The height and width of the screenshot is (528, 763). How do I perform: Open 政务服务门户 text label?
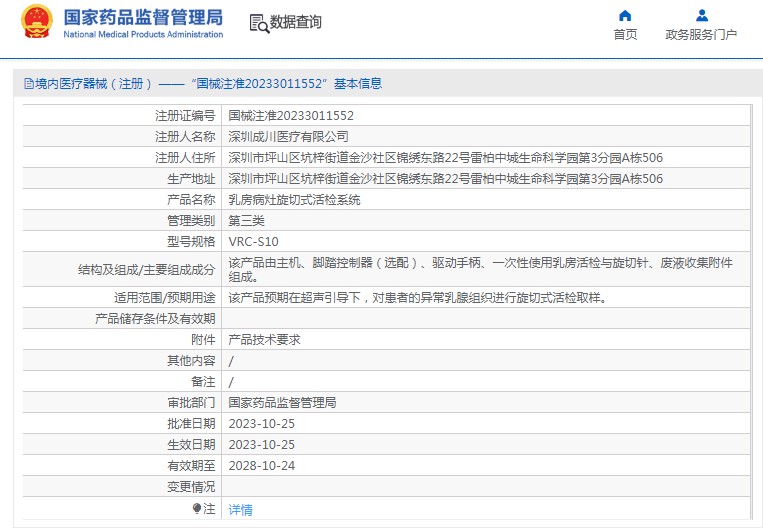pyautogui.click(x=701, y=34)
